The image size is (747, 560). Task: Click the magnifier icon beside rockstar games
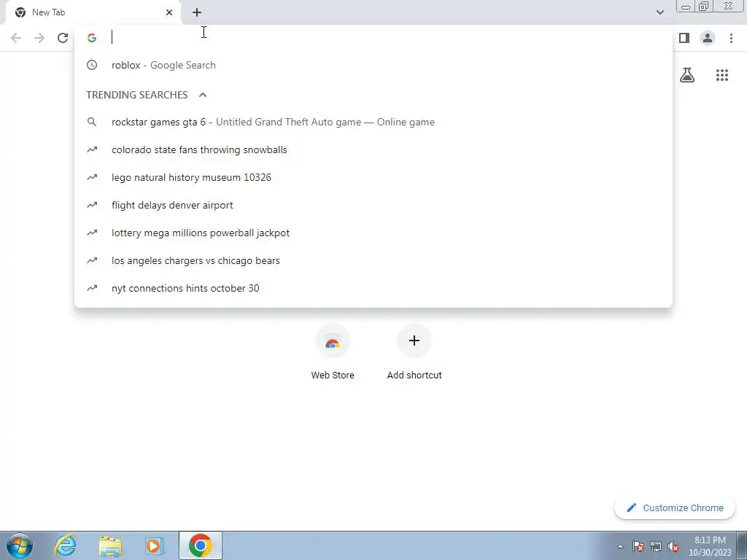[x=92, y=122]
